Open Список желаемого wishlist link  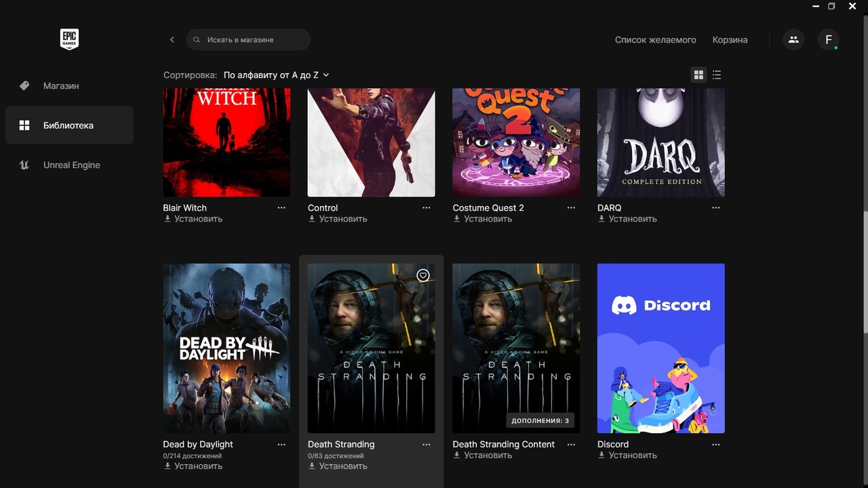click(656, 40)
